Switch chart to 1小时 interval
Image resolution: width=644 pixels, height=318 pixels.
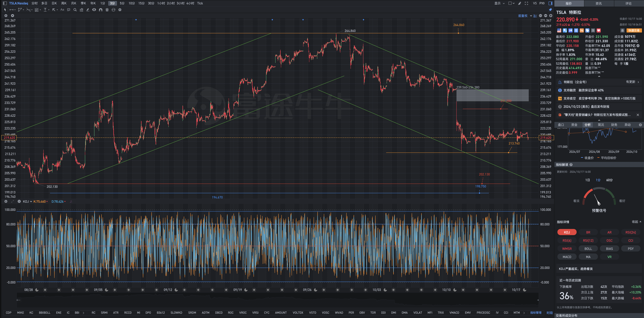coord(161,3)
